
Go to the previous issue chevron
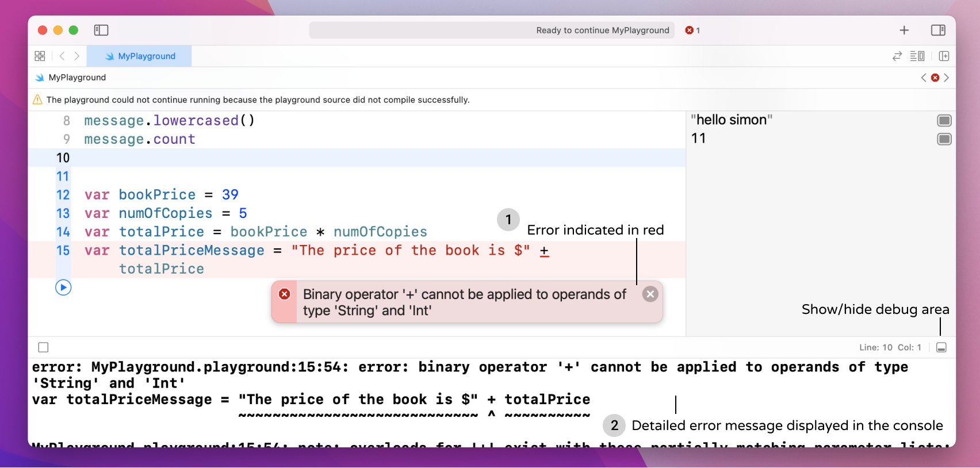tap(924, 78)
